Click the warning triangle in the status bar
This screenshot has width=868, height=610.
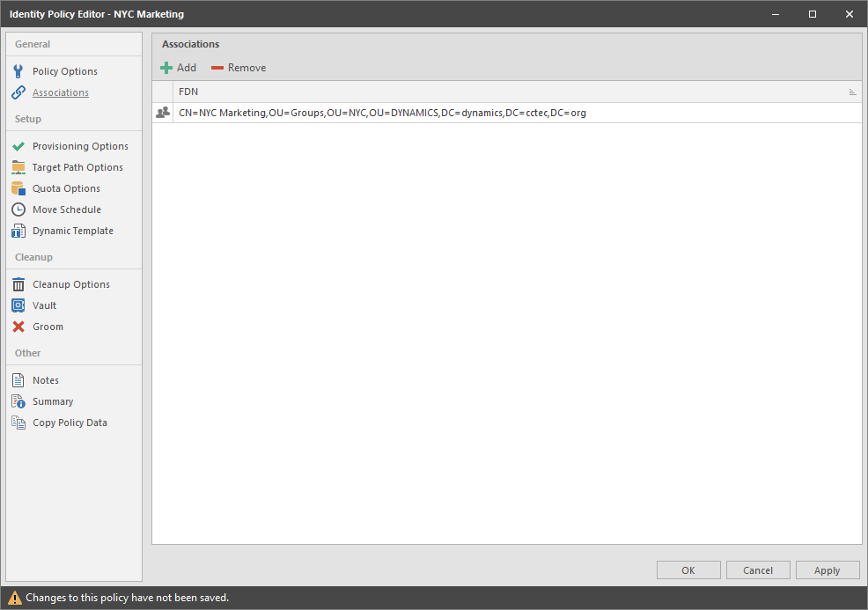click(15, 598)
